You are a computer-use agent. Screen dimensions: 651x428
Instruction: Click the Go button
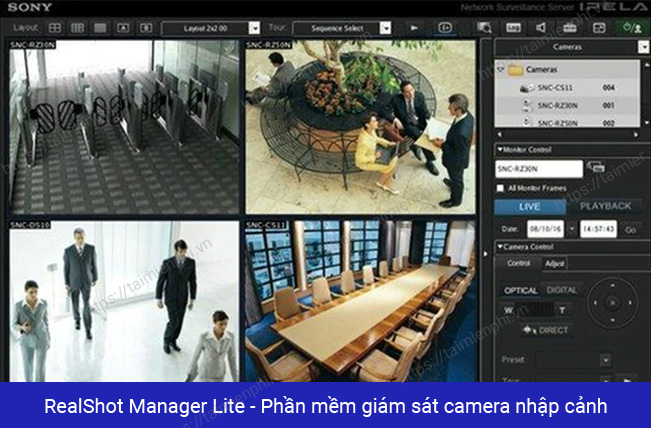[x=631, y=230]
